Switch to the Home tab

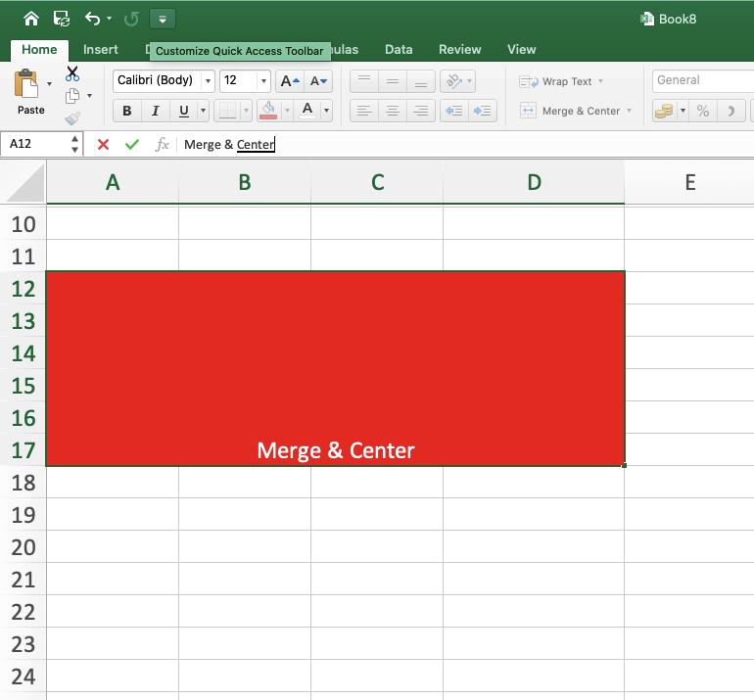(x=39, y=50)
